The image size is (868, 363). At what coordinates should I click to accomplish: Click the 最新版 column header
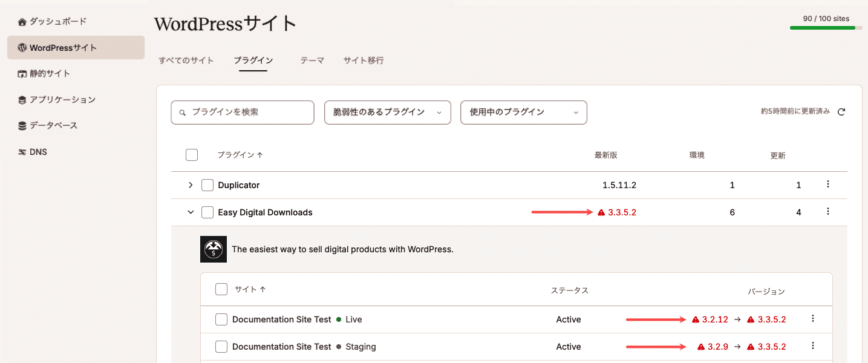click(x=605, y=155)
